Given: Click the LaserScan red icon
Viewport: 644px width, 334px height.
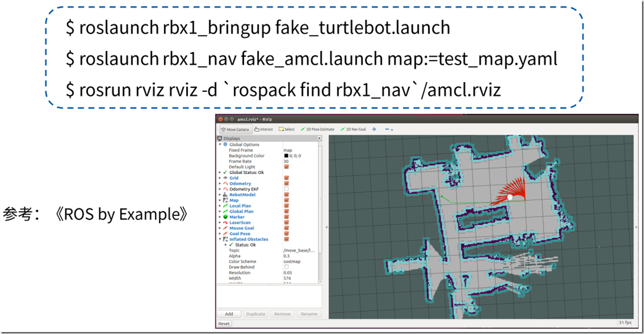Looking at the screenshot, I should click(x=225, y=223).
